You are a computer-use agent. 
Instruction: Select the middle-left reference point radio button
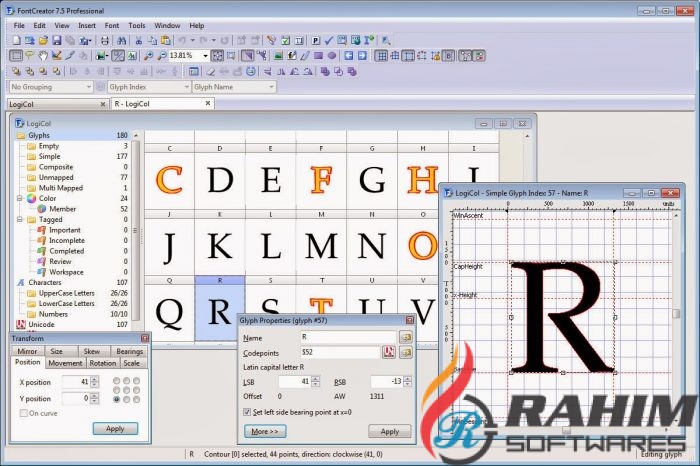(x=117, y=390)
